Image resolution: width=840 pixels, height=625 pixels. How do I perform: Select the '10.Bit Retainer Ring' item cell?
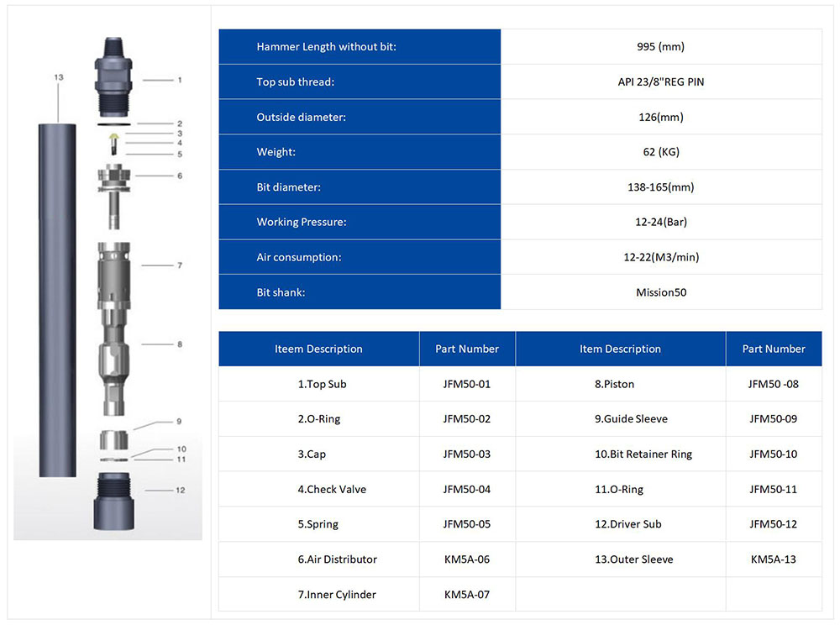pyautogui.click(x=643, y=454)
